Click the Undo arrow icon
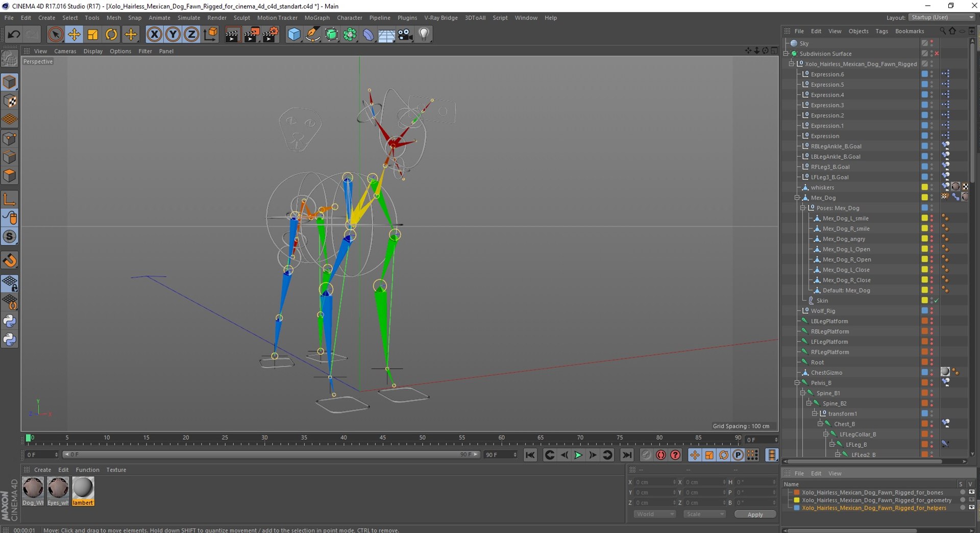 coord(14,34)
